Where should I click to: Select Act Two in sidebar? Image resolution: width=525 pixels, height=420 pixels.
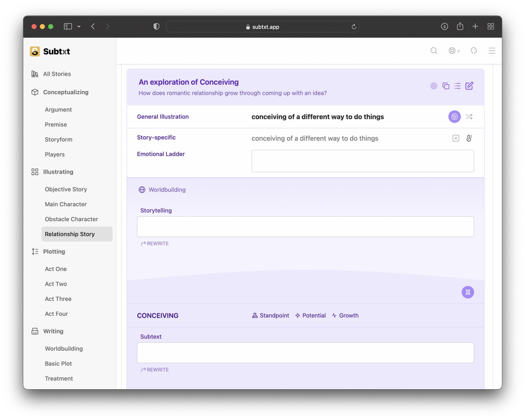click(56, 284)
